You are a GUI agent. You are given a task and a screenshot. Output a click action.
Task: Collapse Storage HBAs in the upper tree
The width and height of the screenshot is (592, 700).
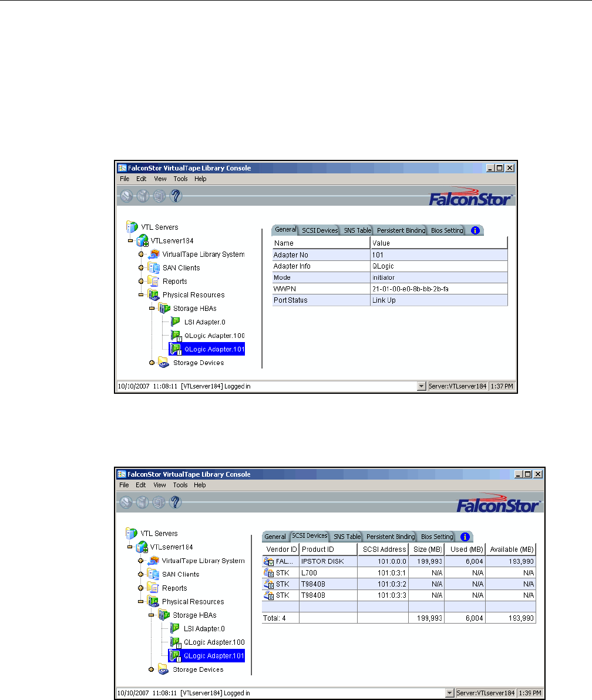click(x=152, y=309)
